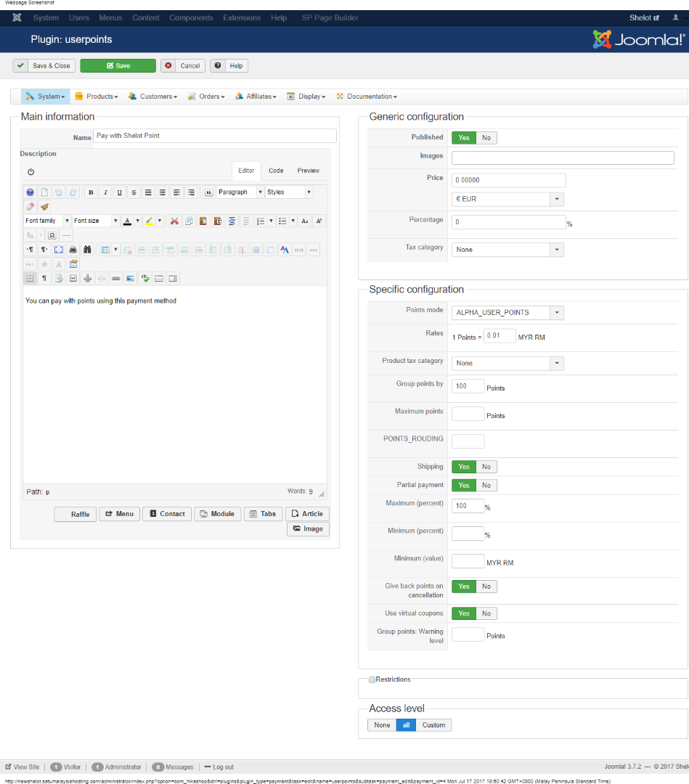Click the Article button below editor
This screenshot has width=689, height=784.
pos(307,515)
